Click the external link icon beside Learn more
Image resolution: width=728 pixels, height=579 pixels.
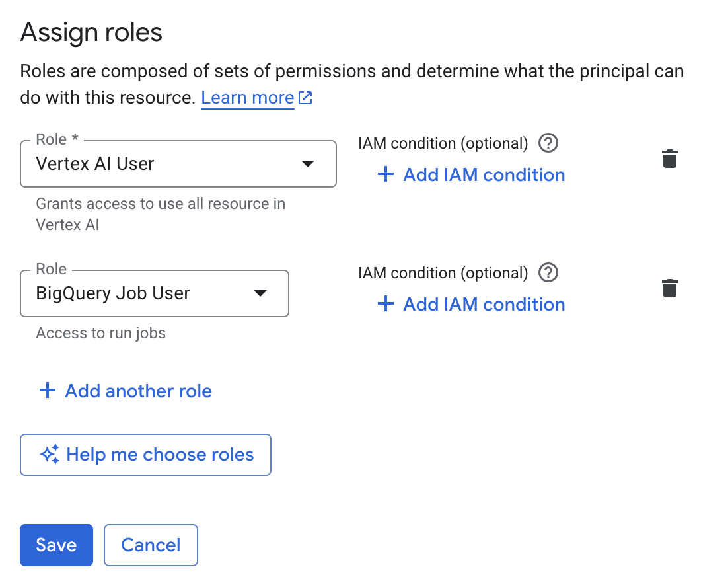coord(305,97)
